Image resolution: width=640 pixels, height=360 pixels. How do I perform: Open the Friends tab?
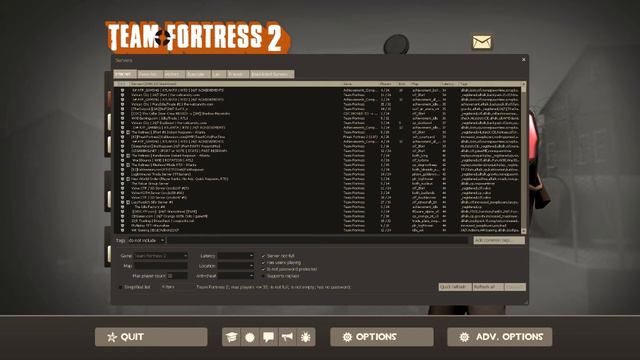click(x=237, y=74)
